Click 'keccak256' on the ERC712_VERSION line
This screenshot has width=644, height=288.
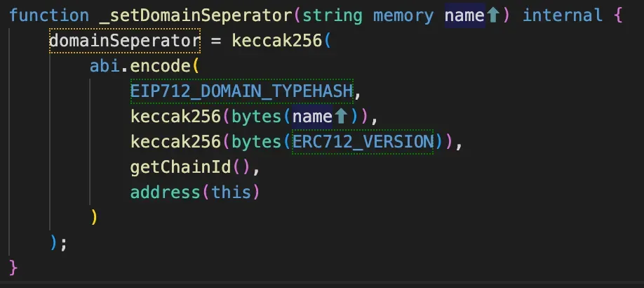tap(176, 142)
